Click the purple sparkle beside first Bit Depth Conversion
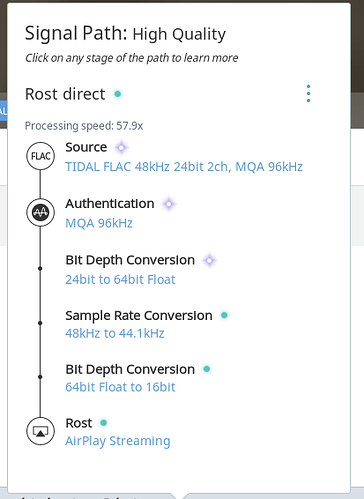The height and width of the screenshot is (499, 364). (x=209, y=260)
